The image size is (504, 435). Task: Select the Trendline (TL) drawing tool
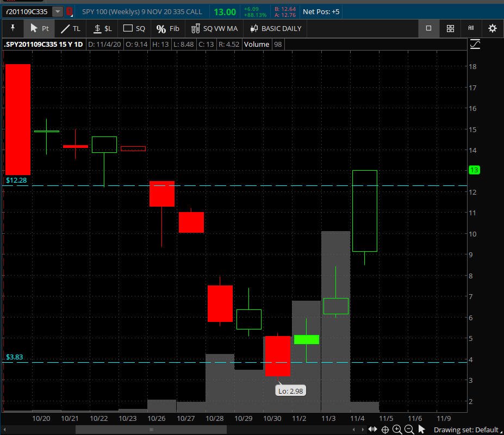[70, 28]
